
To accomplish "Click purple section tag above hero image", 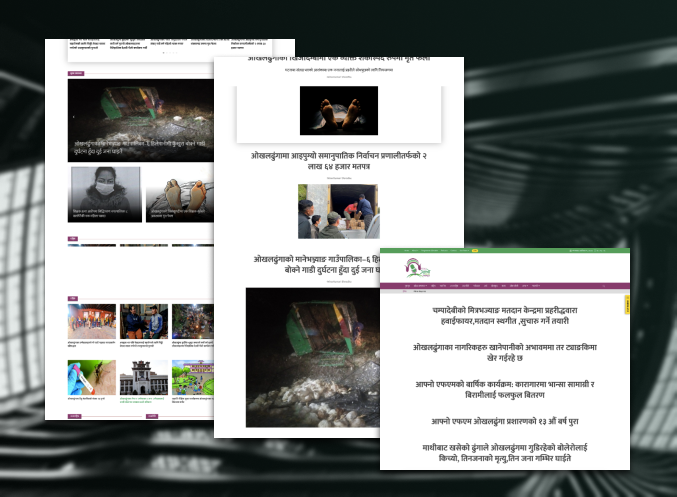I will [76, 73].
